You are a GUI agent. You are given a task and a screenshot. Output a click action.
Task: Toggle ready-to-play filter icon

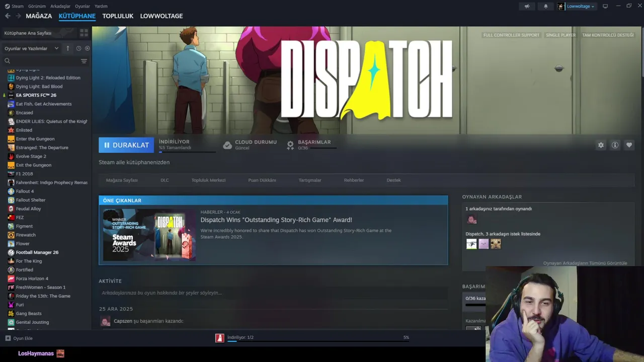[x=87, y=48]
